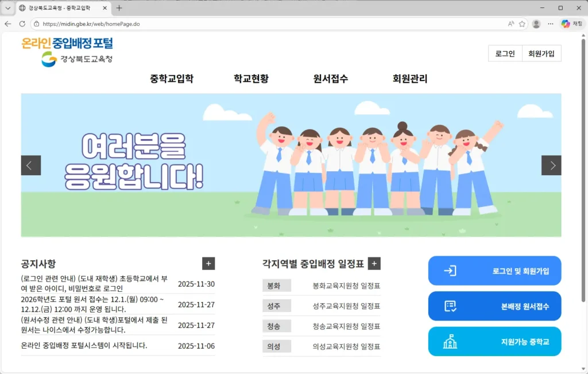Image resolution: width=588 pixels, height=374 pixels.
Task: Click the browser back arrow
Action: [7, 24]
